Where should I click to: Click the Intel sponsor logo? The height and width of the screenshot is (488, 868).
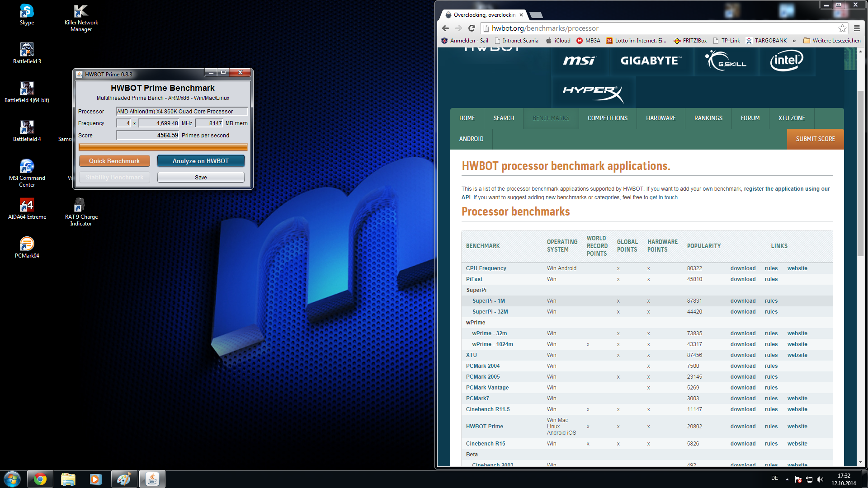click(x=787, y=61)
